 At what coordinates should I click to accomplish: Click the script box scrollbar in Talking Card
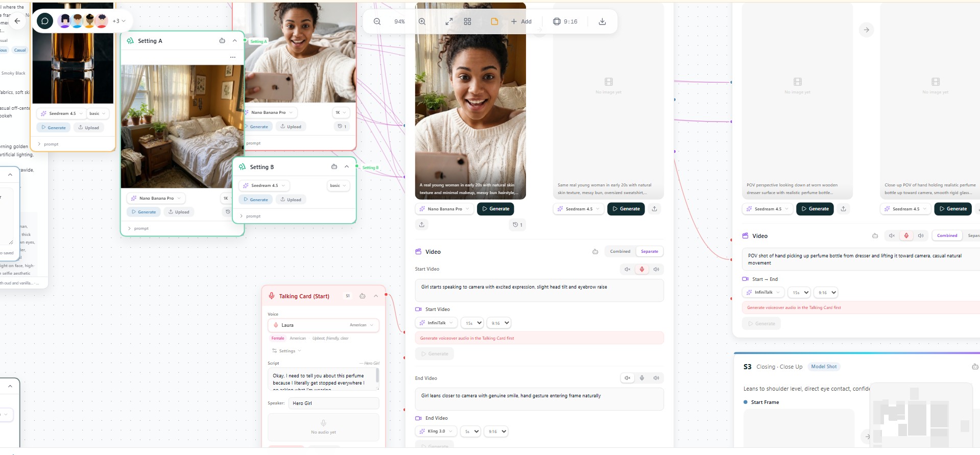click(x=377, y=376)
